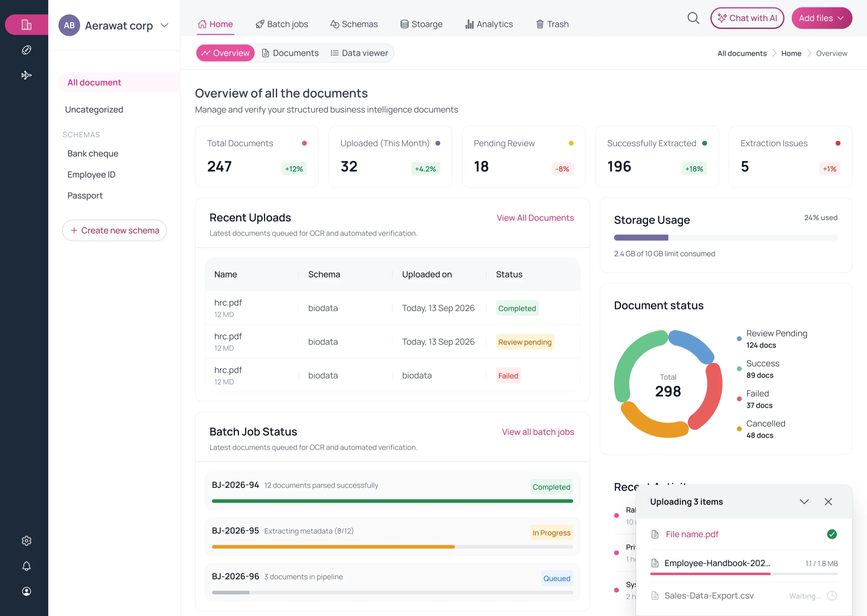Click the Storage Usage progress bar
867x616 pixels.
pos(725,238)
